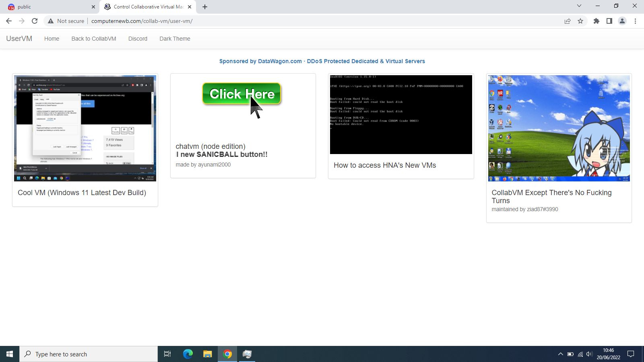The image size is (644, 362).
Task: Open File Explorer from the taskbar
Action: point(207,354)
